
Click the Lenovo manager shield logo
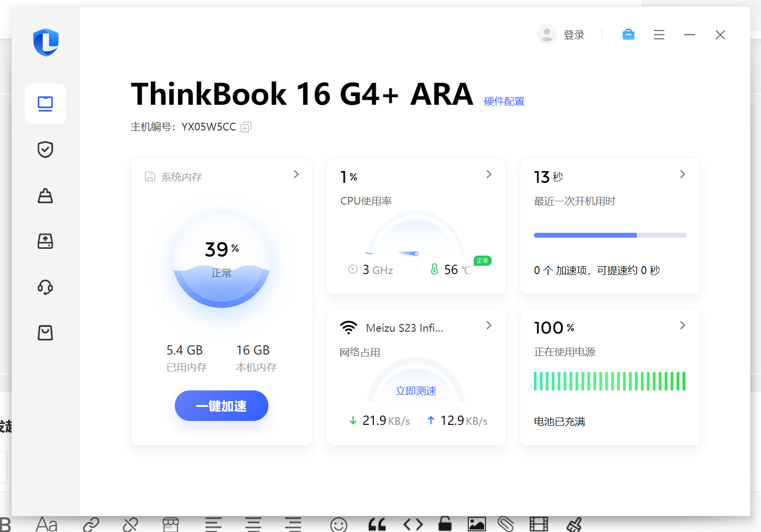click(46, 42)
